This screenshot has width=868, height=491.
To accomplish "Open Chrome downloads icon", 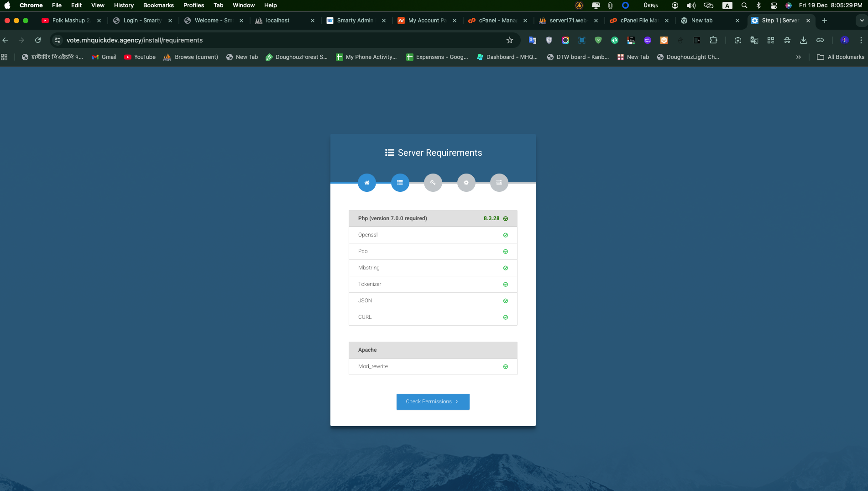I will [x=803, y=40].
